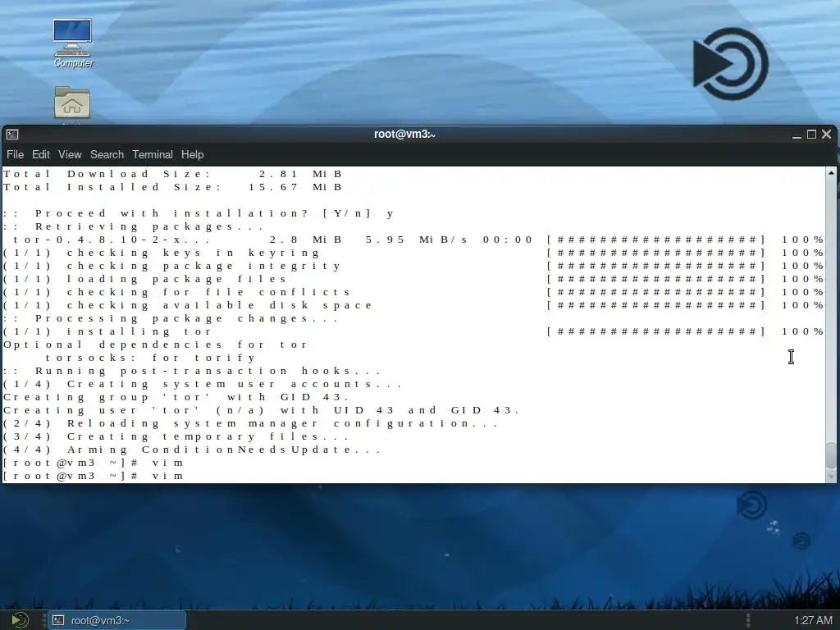
Task: Click 'checking keys in keyring' line
Action: point(413,253)
